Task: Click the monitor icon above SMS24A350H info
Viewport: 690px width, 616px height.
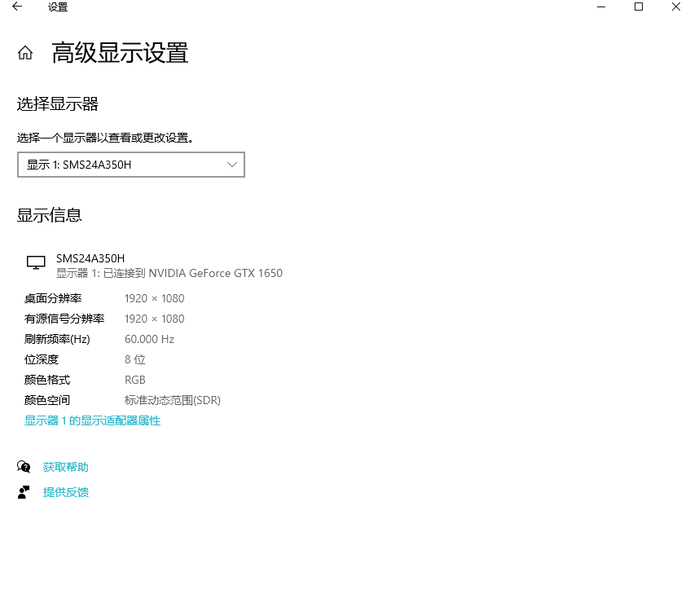Action: [35, 262]
